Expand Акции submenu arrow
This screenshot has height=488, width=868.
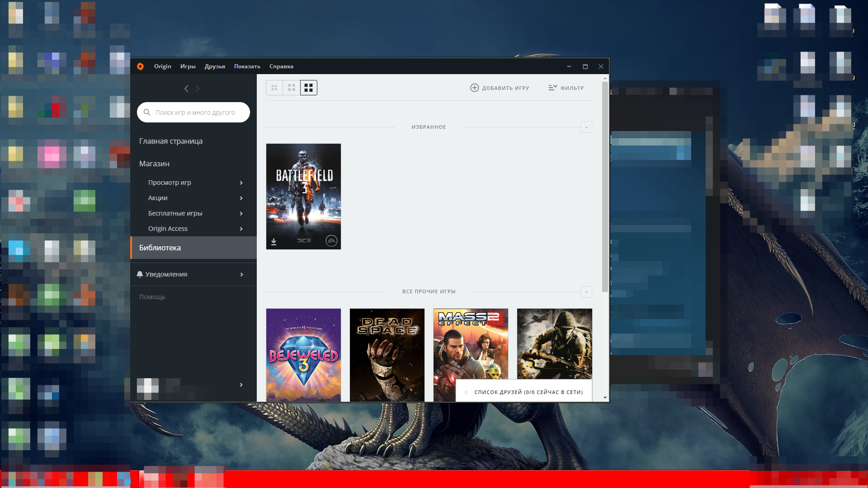(241, 198)
